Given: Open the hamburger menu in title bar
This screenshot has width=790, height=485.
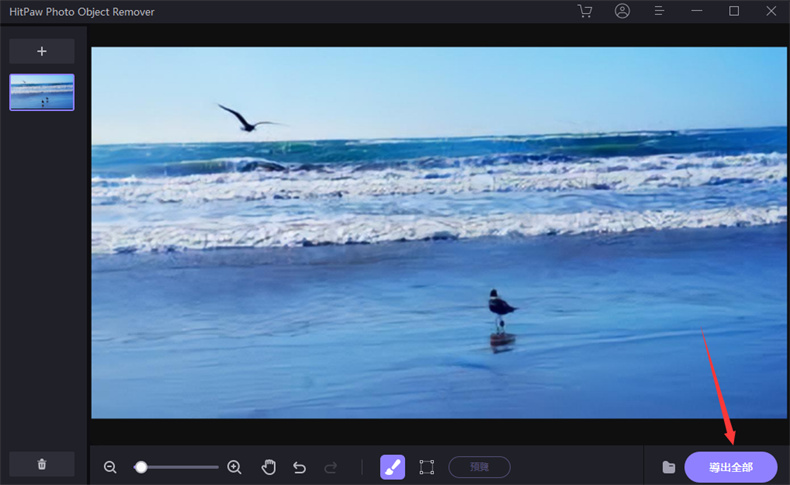Looking at the screenshot, I should point(660,11).
